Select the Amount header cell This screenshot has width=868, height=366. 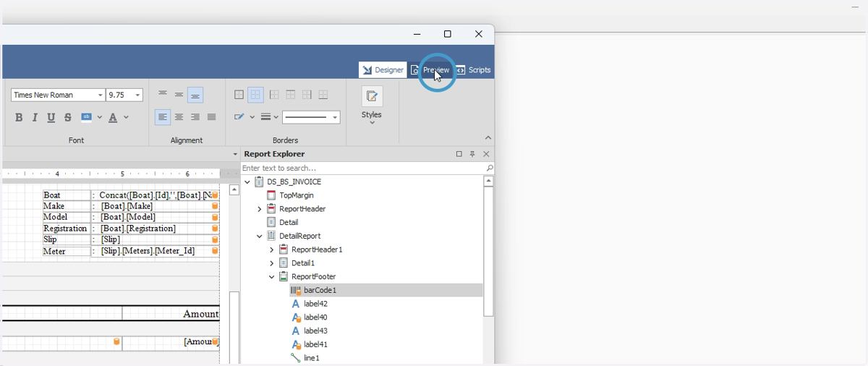(x=171, y=313)
